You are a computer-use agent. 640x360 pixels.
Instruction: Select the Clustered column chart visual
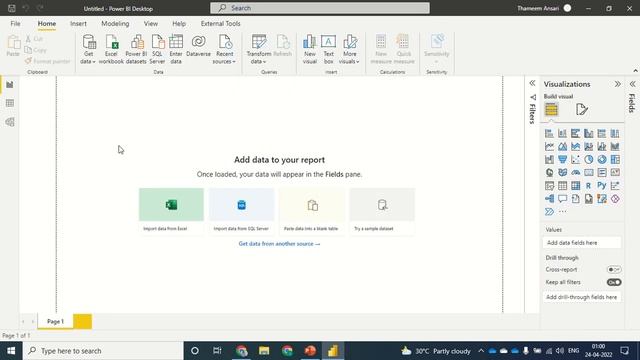pyautogui.click(x=589, y=133)
